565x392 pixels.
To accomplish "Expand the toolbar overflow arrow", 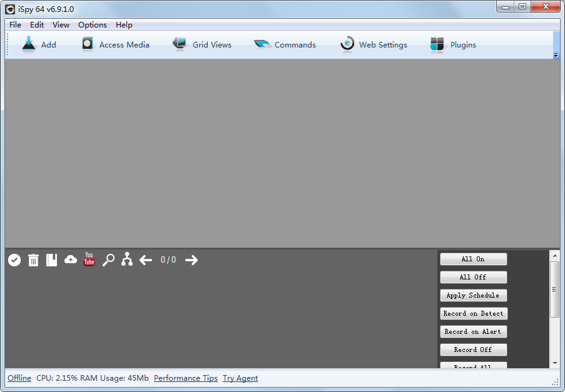I will point(556,55).
